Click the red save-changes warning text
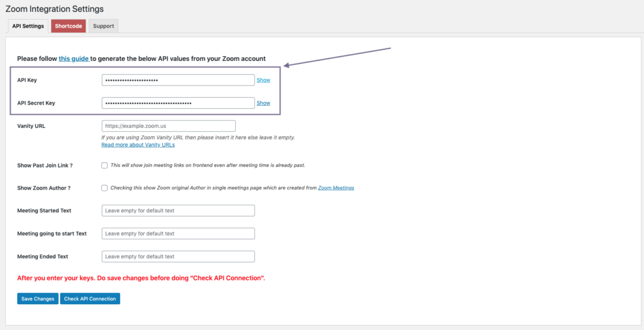Viewport: 644px width, 330px height. [x=141, y=278]
